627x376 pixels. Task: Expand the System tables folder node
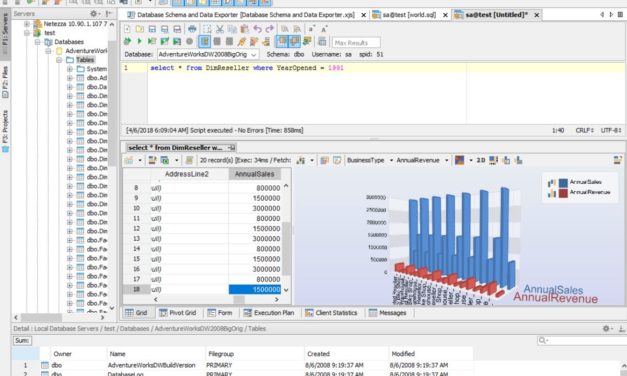[x=70, y=69]
